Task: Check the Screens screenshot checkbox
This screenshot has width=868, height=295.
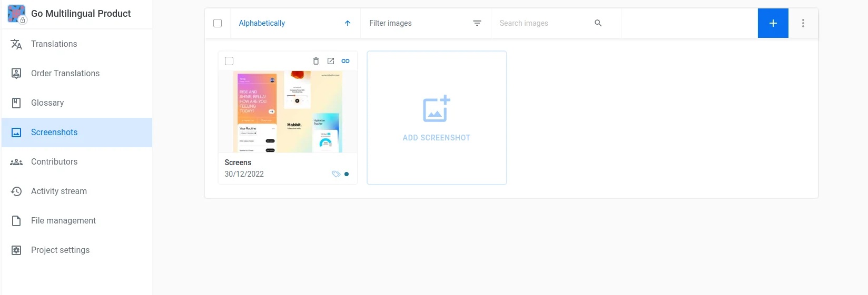Action: pos(229,61)
